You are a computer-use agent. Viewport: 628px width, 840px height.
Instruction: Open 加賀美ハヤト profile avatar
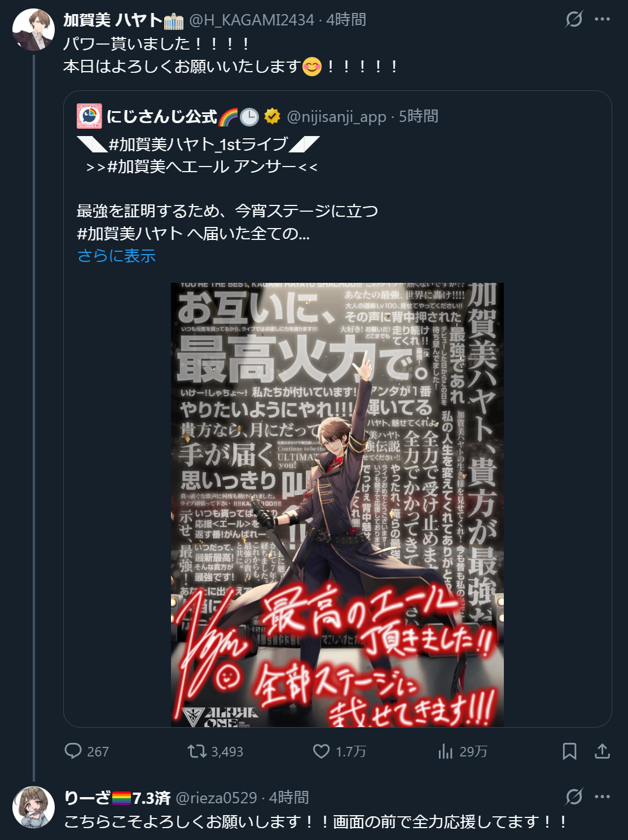pos(33,29)
